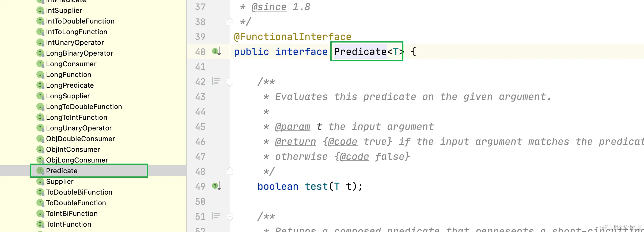The height and width of the screenshot is (232, 644).
Task: Click the implementations gutter icon on line 40
Action: coord(216,51)
